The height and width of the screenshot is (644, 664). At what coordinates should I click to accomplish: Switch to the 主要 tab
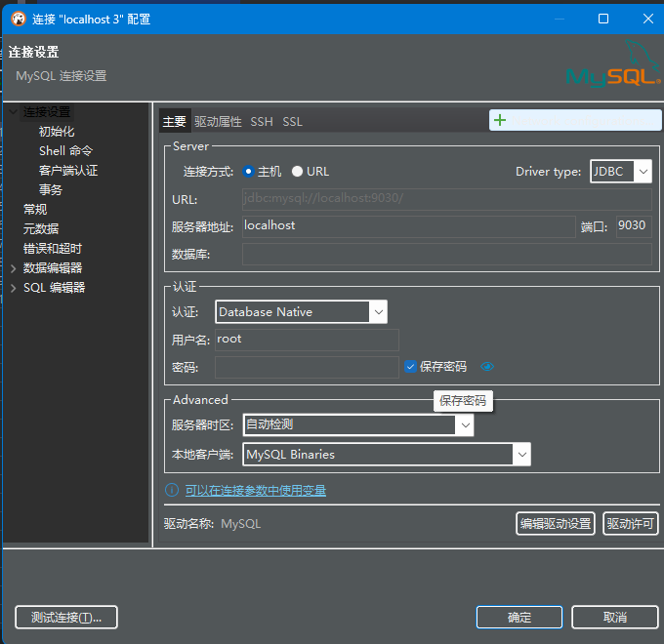175,122
